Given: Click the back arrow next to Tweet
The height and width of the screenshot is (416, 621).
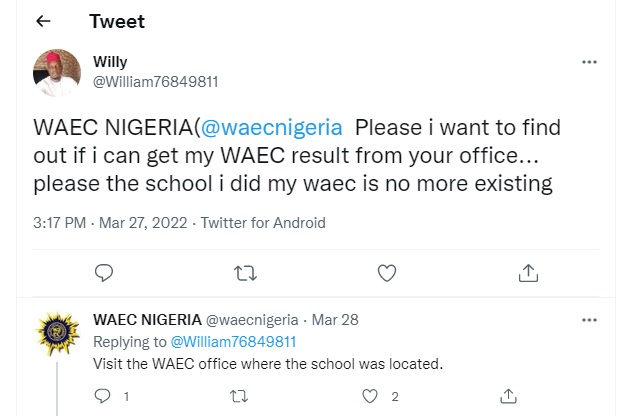Looking at the screenshot, I should point(43,19).
